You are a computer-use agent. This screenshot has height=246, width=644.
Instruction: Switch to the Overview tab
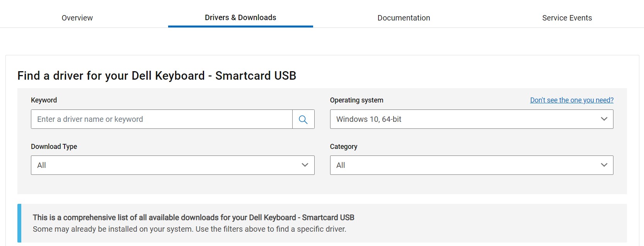pyautogui.click(x=77, y=18)
